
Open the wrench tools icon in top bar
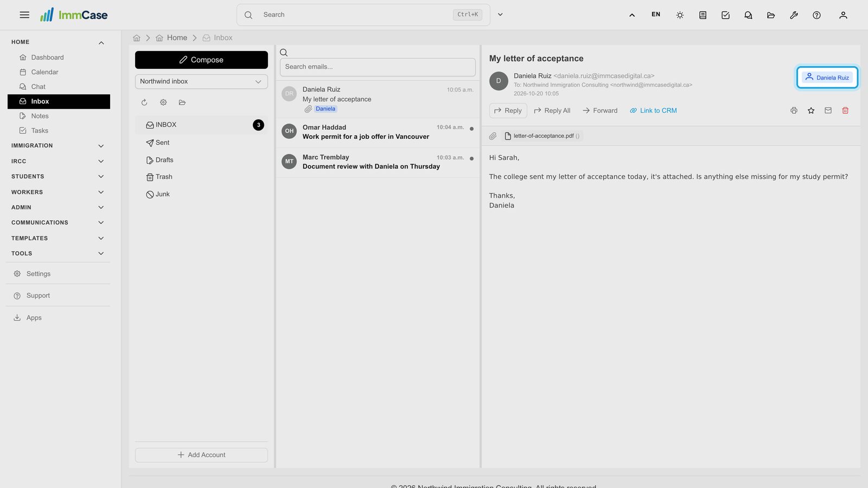tap(794, 15)
